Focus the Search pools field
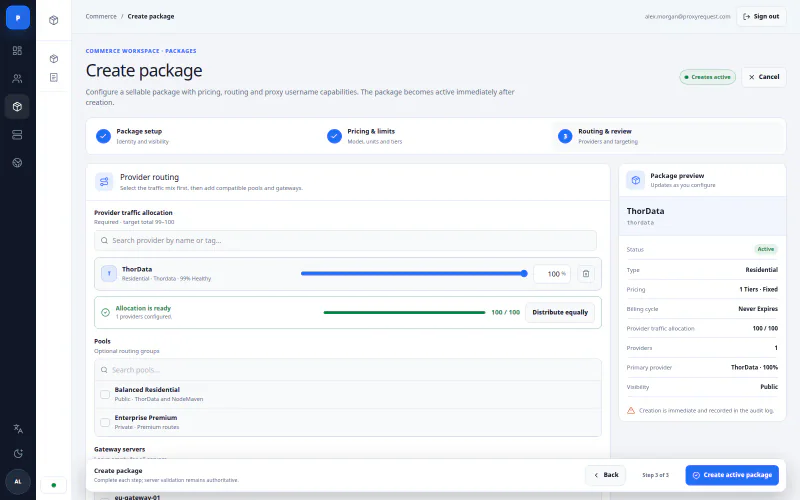This screenshot has width=800, height=500. 348,370
